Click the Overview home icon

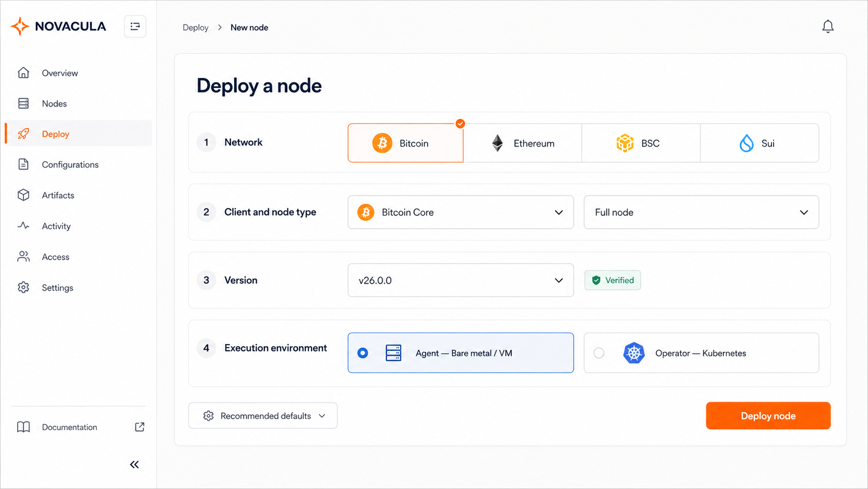23,73
